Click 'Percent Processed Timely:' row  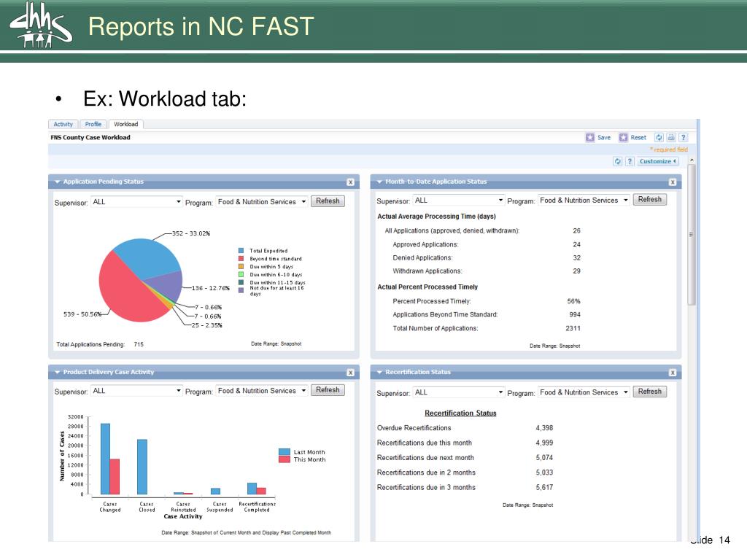click(487, 301)
